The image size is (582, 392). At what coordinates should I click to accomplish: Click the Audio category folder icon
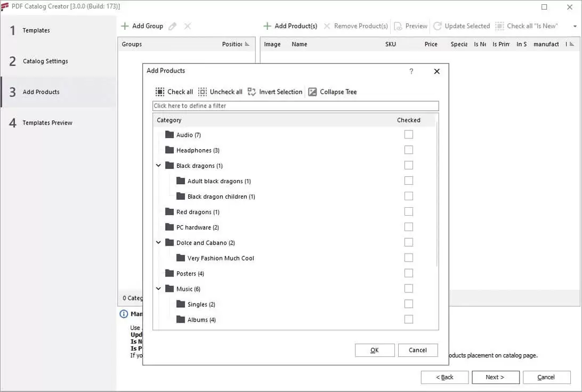pyautogui.click(x=169, y=135)
